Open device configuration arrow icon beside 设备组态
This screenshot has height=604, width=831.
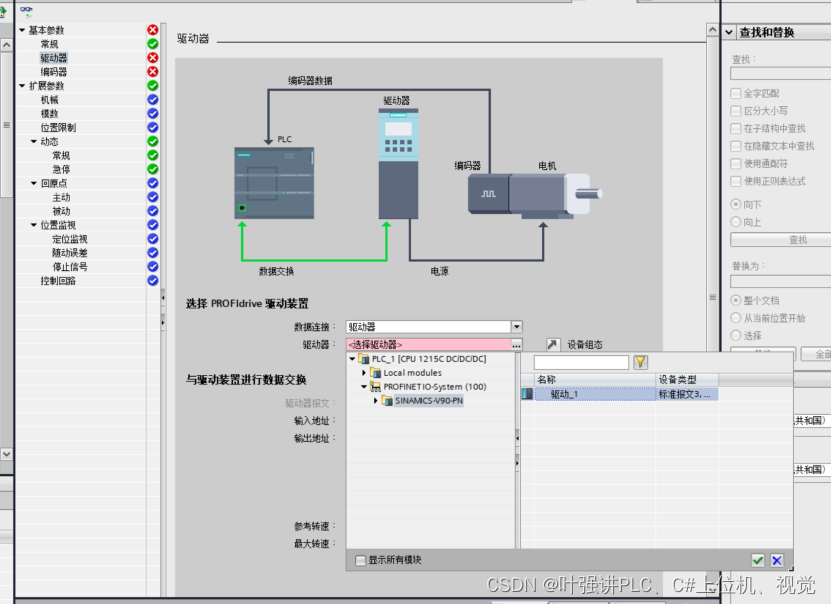tap(552, 344)
